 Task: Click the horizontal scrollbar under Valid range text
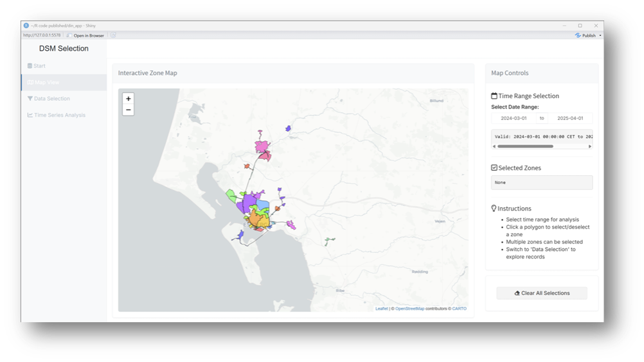pyautogui.click(x=524, y=146)
